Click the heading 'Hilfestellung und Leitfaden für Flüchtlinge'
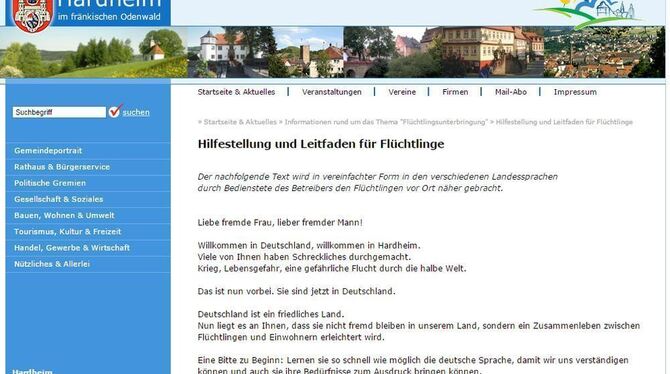The width and height of the screenshot is (670, 374). click(x=321, y=144)
